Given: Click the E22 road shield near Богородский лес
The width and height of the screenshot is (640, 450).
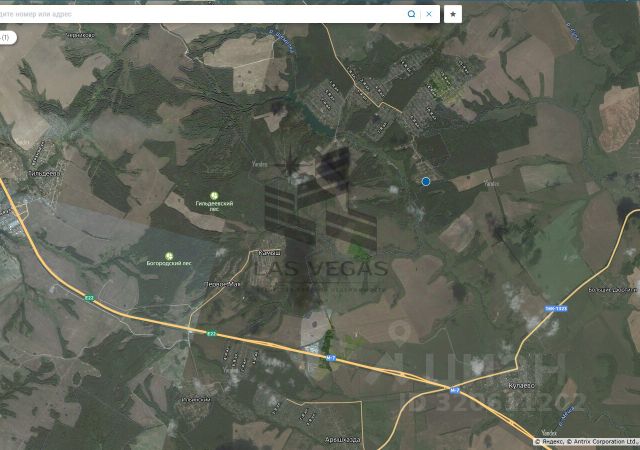Looking at the screenshot, I should coord(89,298).
